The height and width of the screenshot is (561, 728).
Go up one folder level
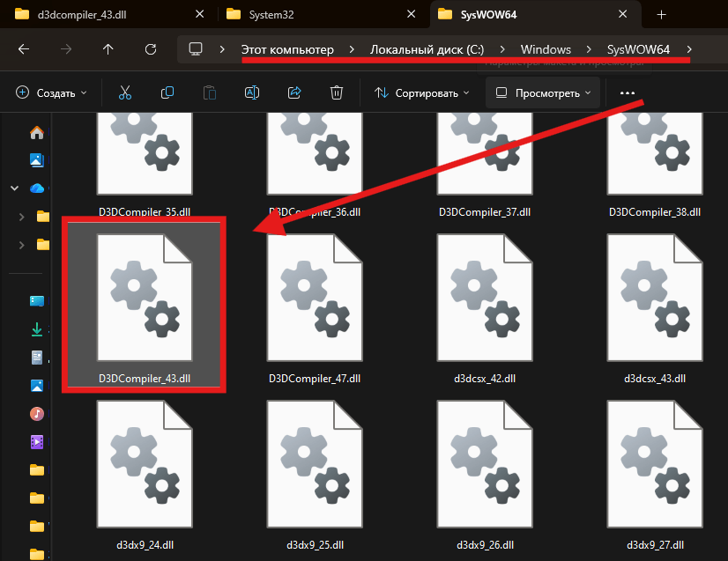(108, 49)
